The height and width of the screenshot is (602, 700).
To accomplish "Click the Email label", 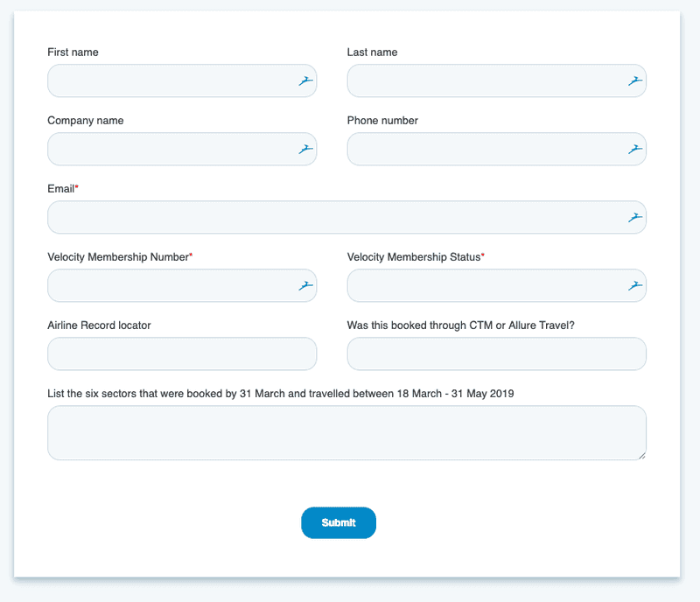I will (x=61, y=189).
